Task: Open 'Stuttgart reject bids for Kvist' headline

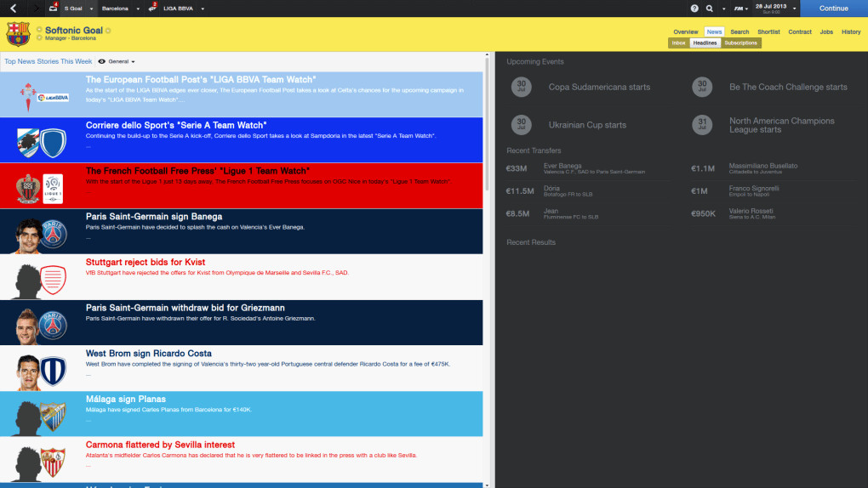Action: tap(145, 262)
